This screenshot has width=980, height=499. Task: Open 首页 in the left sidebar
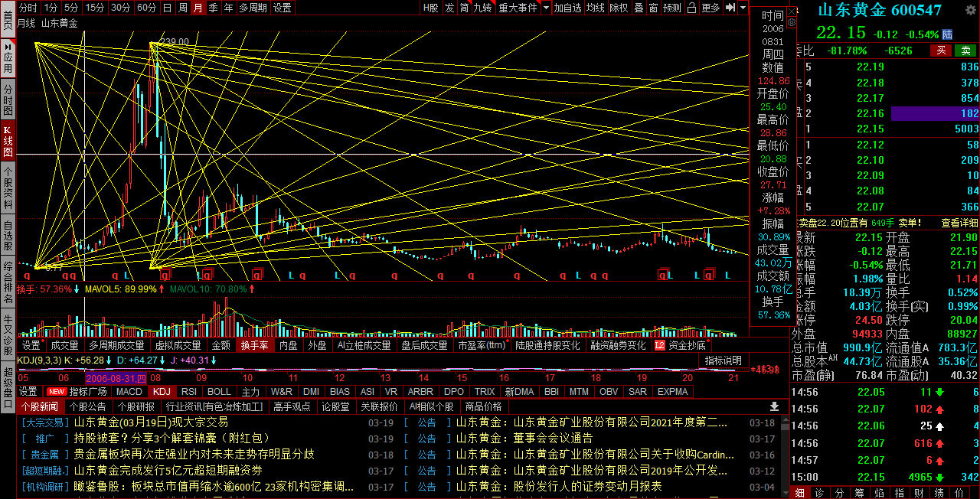[x=8, y=20]
